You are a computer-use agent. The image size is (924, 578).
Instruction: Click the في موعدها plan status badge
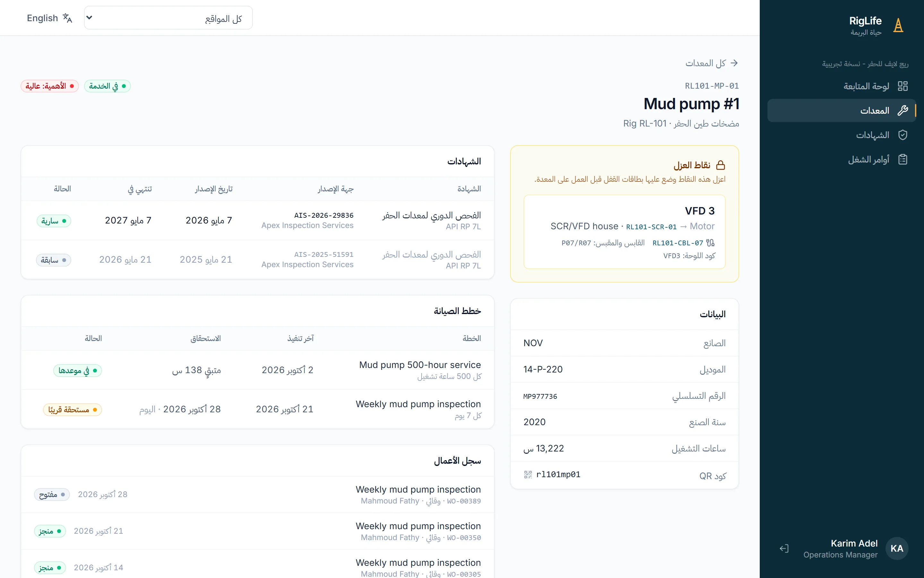pyautogui.click(x=78, y=371)
